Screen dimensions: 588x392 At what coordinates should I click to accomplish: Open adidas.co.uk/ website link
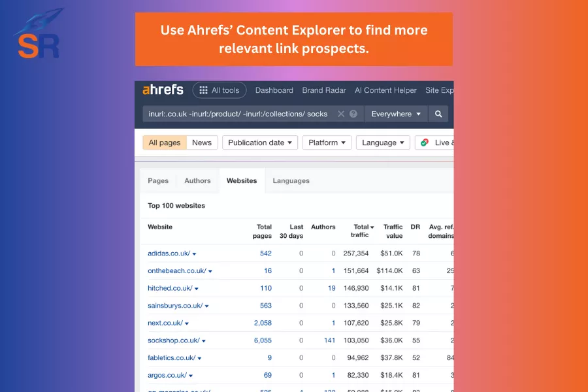coord(169,253)
